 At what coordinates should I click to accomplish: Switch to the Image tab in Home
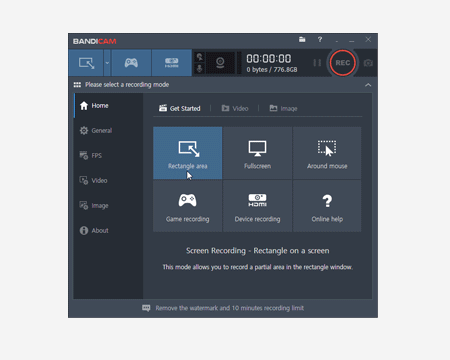283,108
